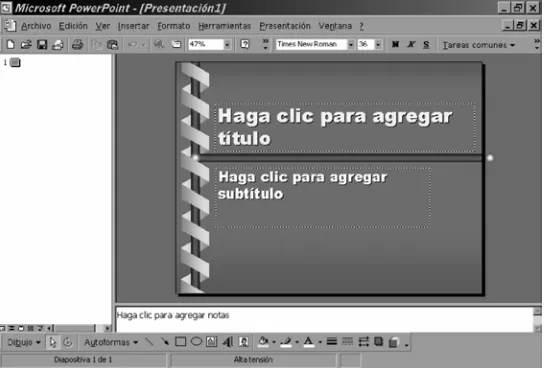Click the Copy icon in the toolbar
546x368 pixels.
point(96,45)
